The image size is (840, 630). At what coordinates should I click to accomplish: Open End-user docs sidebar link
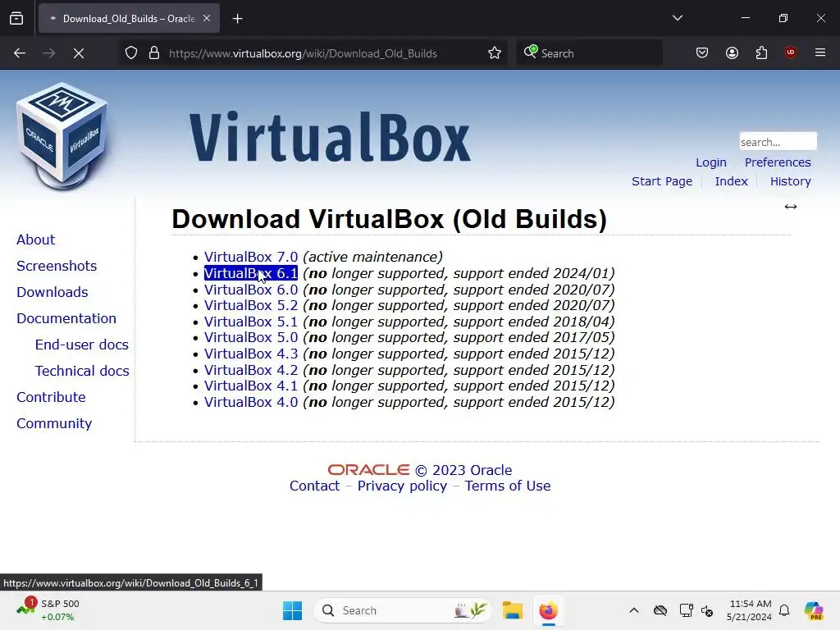(82, 345)
